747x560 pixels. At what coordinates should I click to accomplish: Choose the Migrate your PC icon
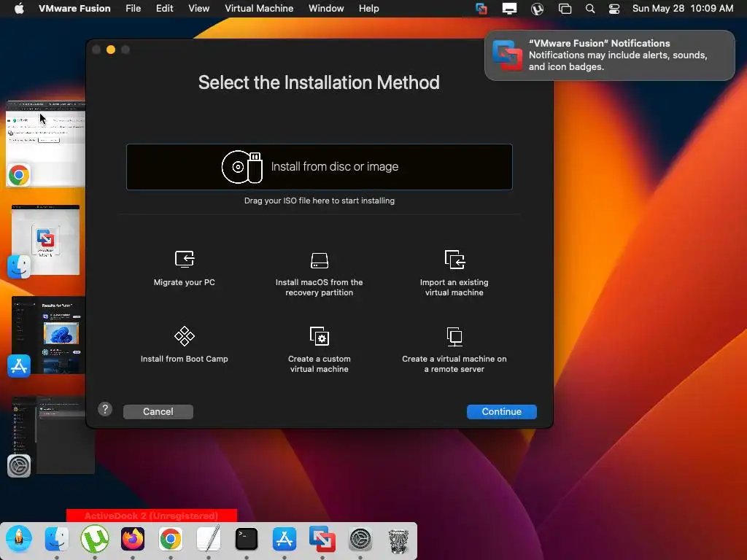[x=185, y=260]
